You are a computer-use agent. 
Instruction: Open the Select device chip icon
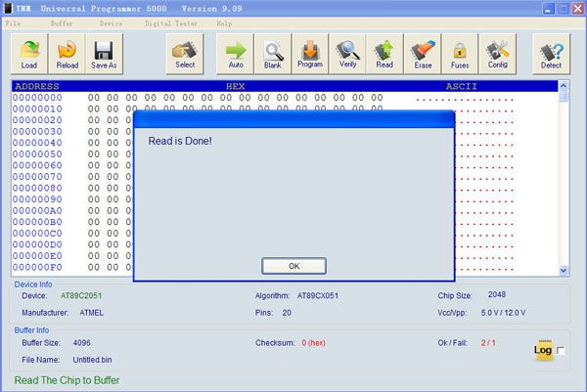click(185, 53)
